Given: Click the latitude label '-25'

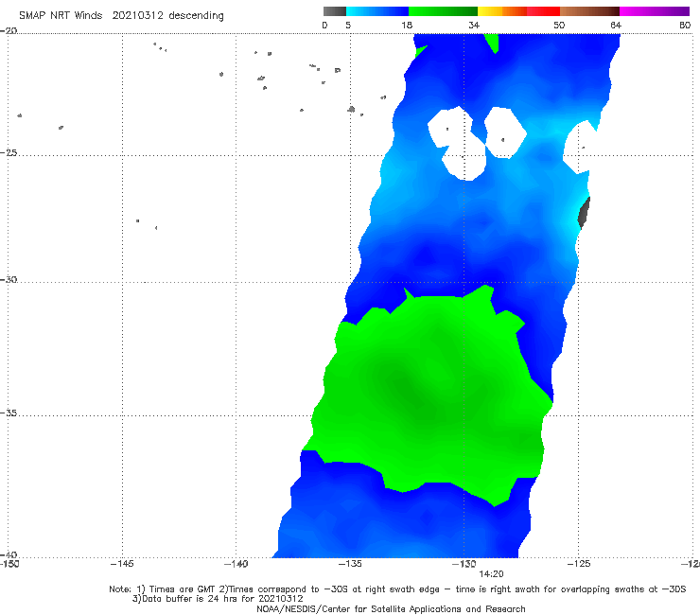Looking at the screenshot, I should (x=9, y=152).
